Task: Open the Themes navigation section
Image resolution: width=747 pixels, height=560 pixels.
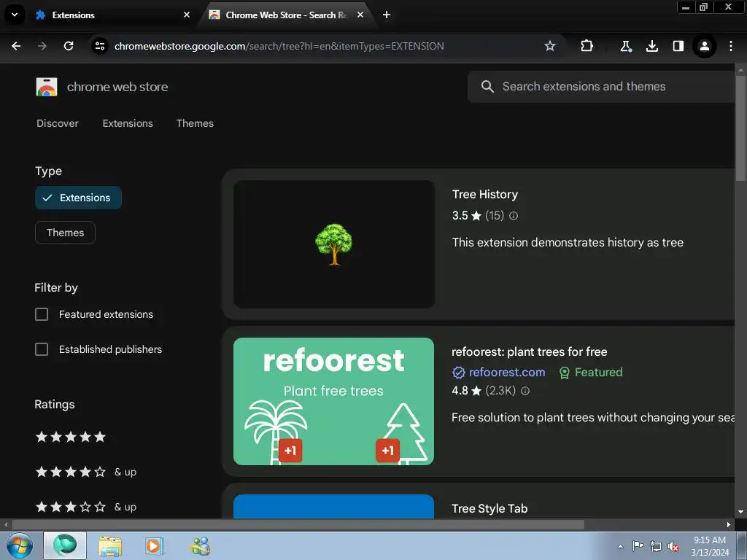Action: (x=195, y=123)
